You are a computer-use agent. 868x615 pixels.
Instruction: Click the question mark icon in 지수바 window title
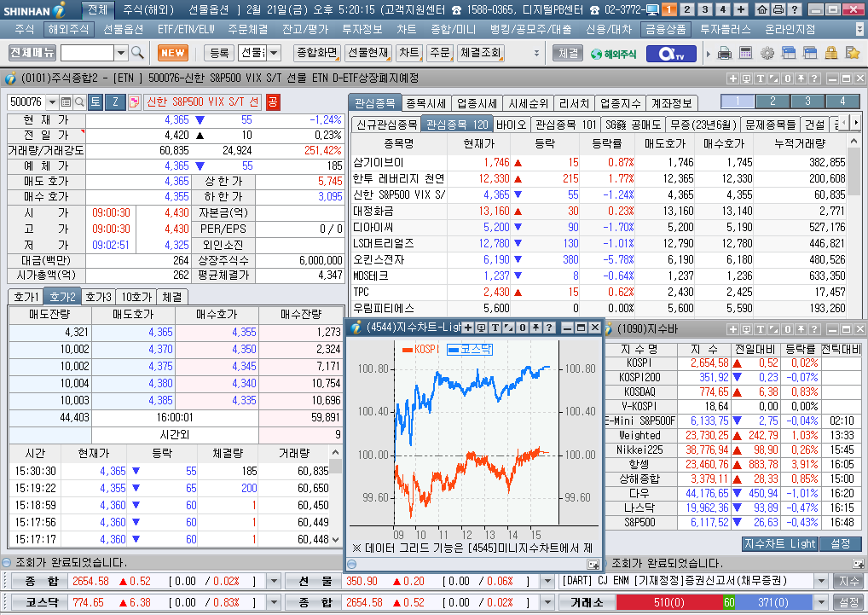click(814, 329)
